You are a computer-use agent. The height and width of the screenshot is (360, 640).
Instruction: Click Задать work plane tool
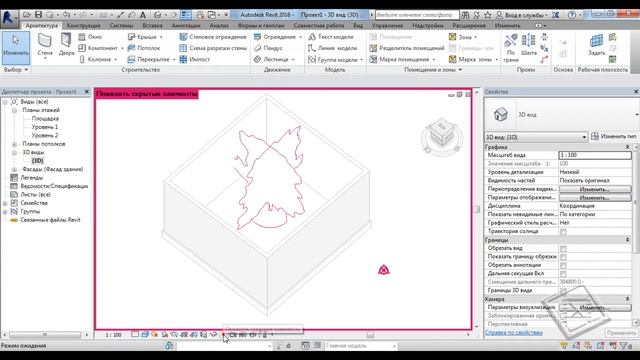[x=596, y=45]
